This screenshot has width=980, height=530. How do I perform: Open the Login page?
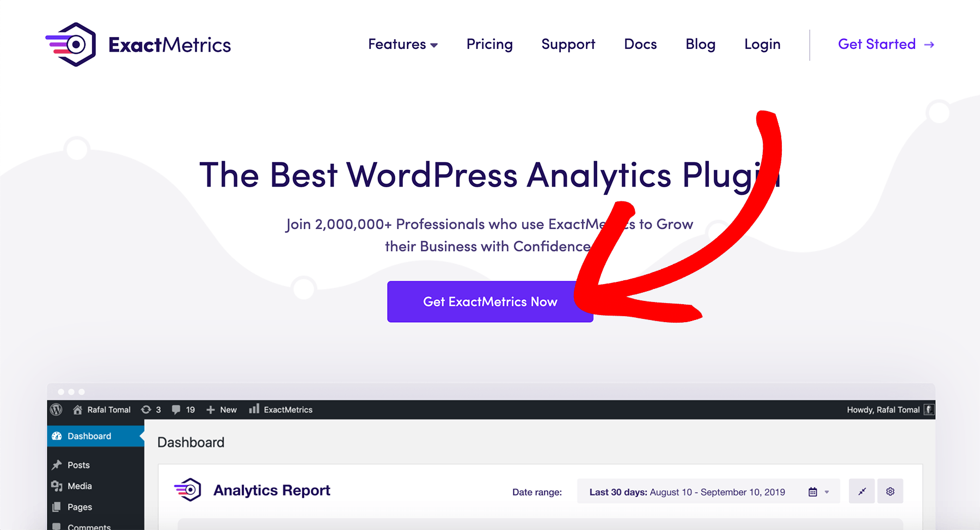[762, 44]
